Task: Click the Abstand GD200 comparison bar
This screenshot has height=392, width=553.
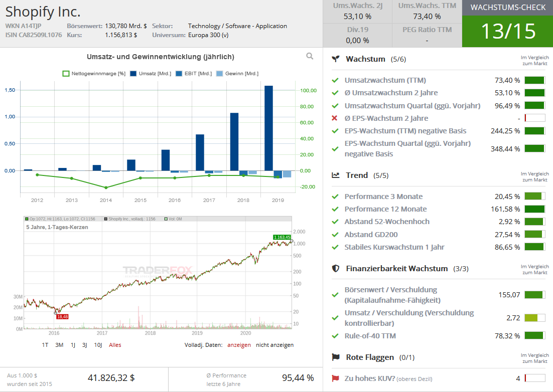Action: [534, 235]
